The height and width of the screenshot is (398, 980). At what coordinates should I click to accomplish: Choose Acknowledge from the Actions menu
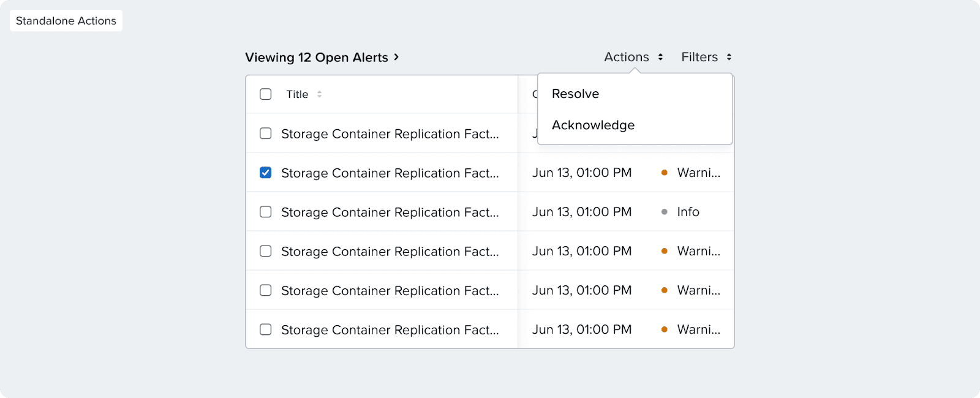[x=593, y=125]
